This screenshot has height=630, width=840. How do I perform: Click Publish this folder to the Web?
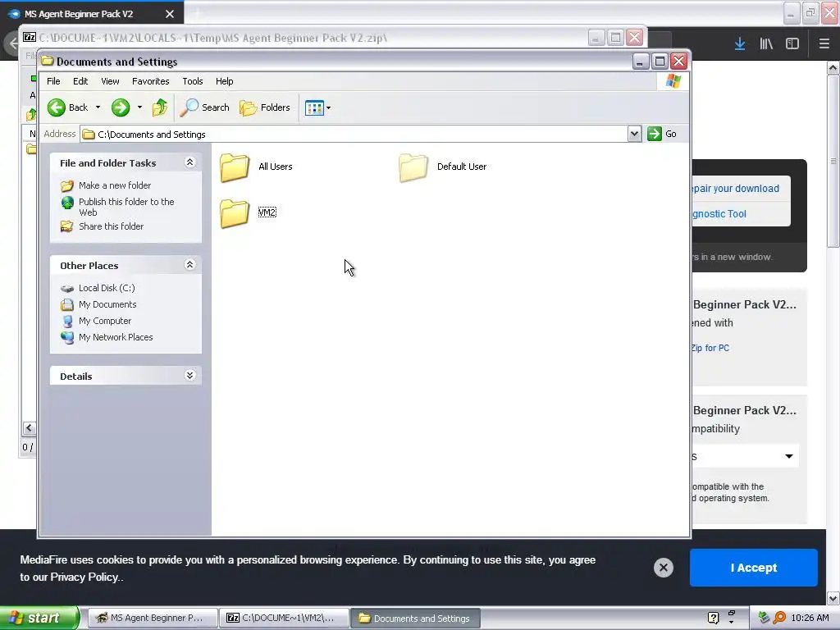126,207
